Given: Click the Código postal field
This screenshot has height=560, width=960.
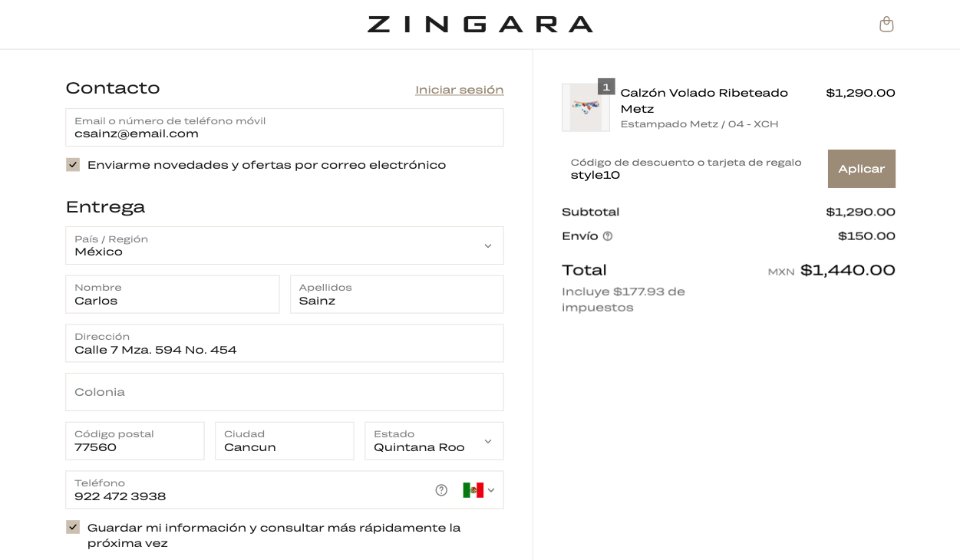Looking at the screenshot, I should 134,441.
